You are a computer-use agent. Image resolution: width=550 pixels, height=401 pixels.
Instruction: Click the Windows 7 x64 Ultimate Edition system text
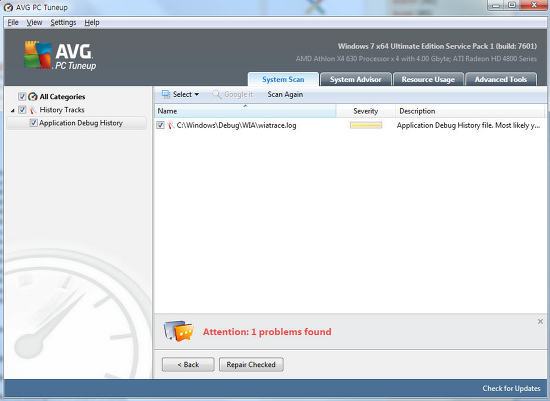(437, 46)
